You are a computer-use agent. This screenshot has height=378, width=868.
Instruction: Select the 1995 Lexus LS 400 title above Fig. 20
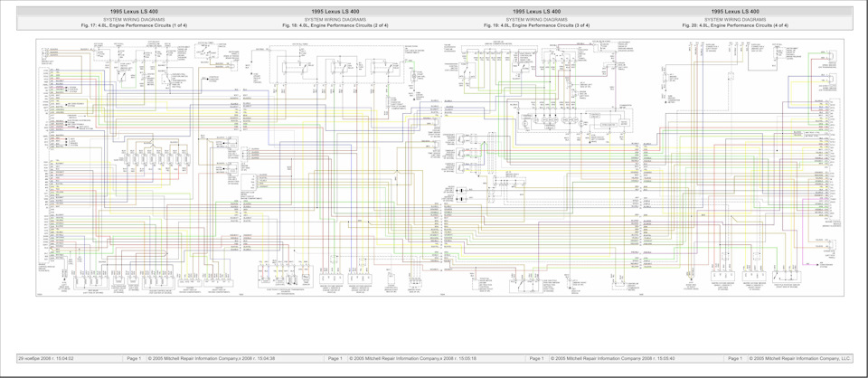click(x=736, y=11)
